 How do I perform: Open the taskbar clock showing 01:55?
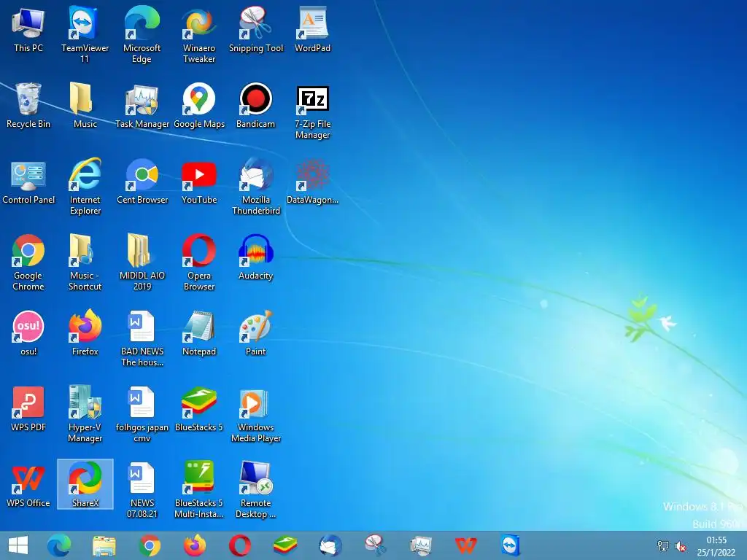[x=716, y=546]
